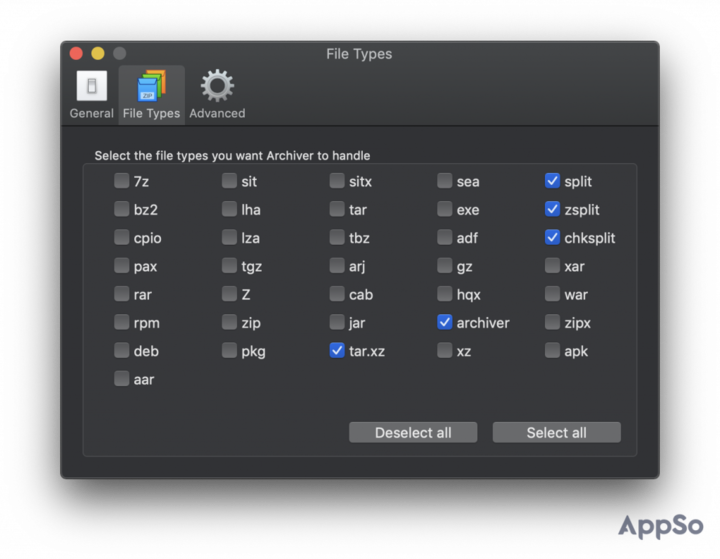
Task: Enable exe file handling
Action: 444,209
